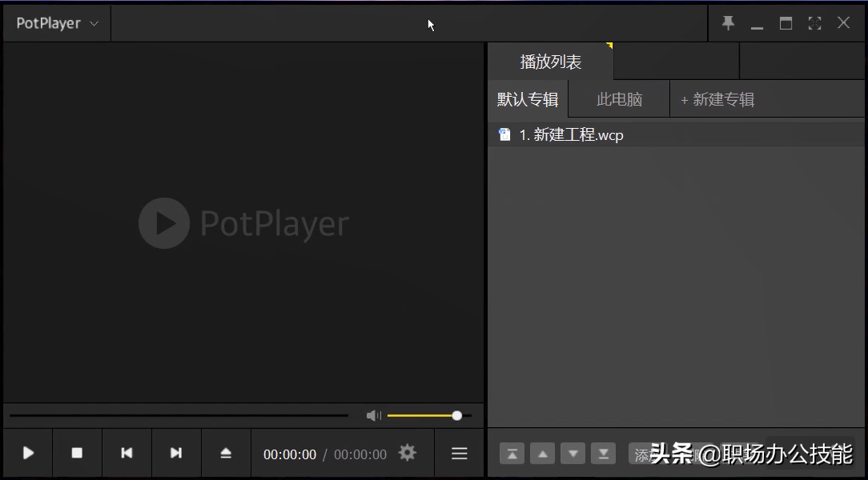Move the selected item to the top of the list
The image size is (868, 480).
coord(512,454)
